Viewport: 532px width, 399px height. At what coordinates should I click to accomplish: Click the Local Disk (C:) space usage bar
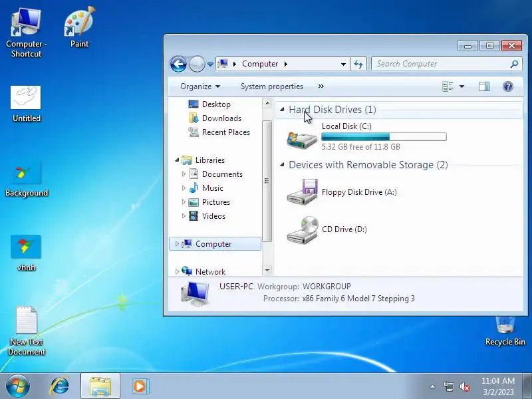(384, 137)
